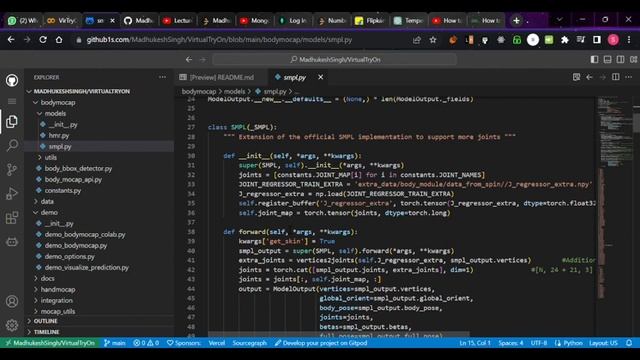Open Explorer more actions ellipsis
Viewport: 640px width, 360px height.
pos(162,77)
